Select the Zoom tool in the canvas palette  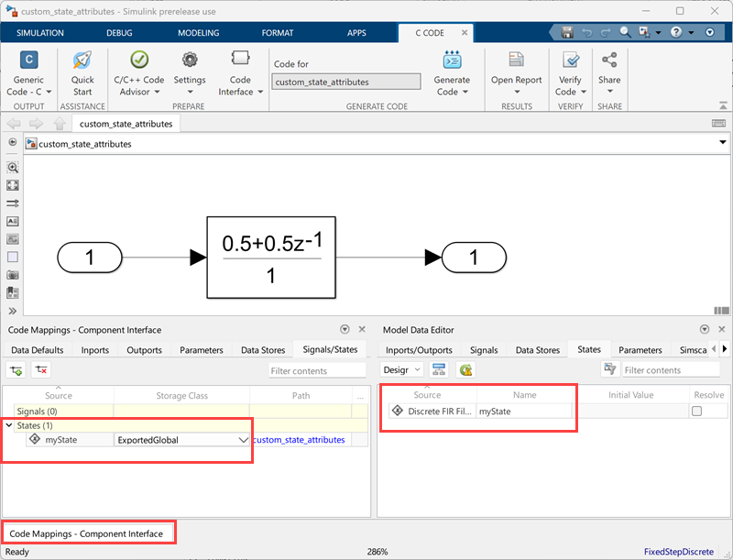[x=12, y=167]
